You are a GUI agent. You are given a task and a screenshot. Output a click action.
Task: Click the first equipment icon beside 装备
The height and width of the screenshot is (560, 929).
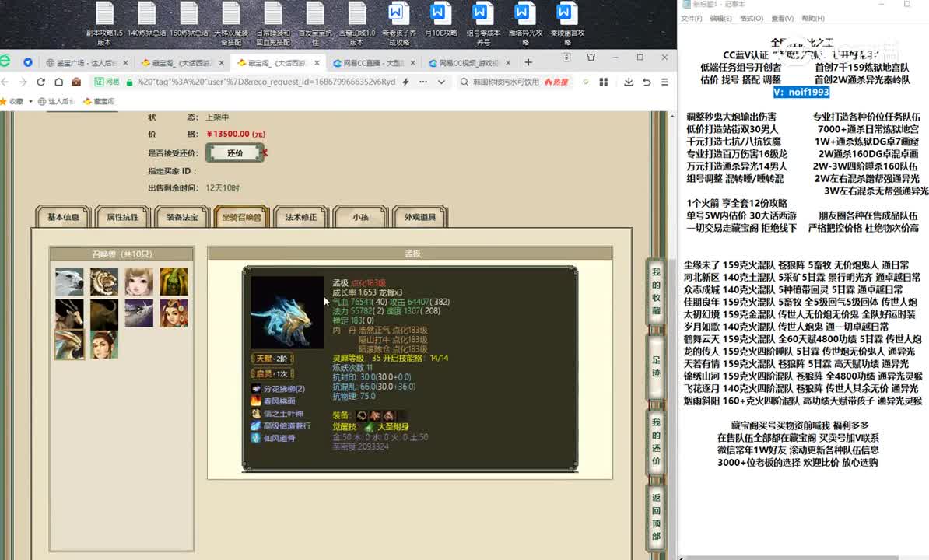(362, 415)
